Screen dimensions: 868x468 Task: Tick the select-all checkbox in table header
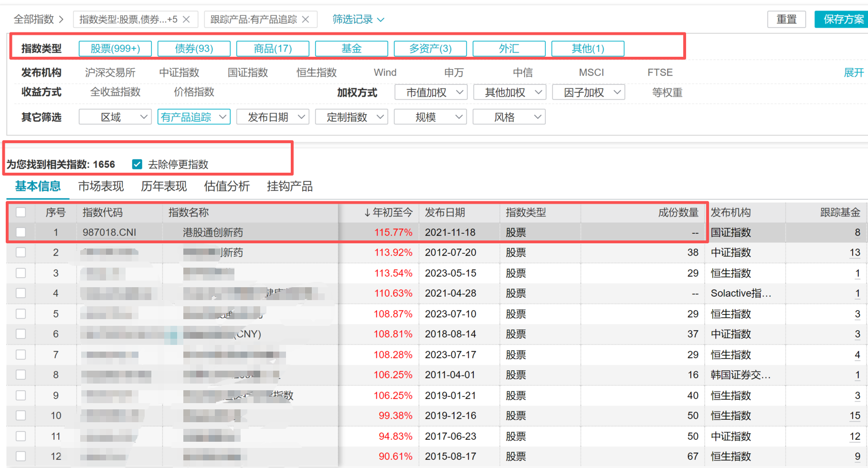(x=21, y=212)
